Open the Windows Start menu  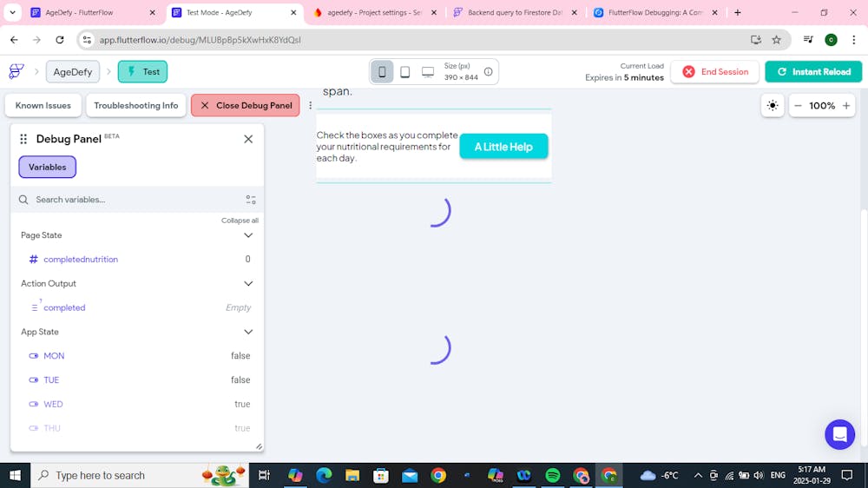click(x=15, y=475)
